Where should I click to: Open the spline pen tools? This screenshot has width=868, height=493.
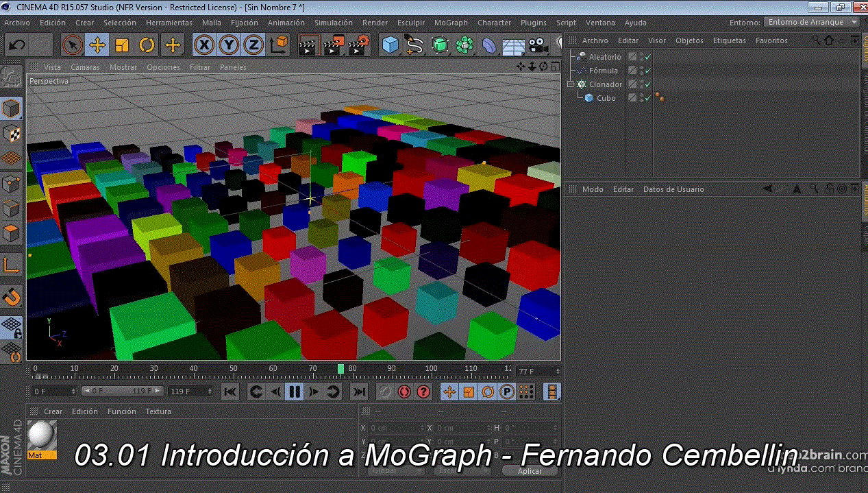[x=415, y=45]
